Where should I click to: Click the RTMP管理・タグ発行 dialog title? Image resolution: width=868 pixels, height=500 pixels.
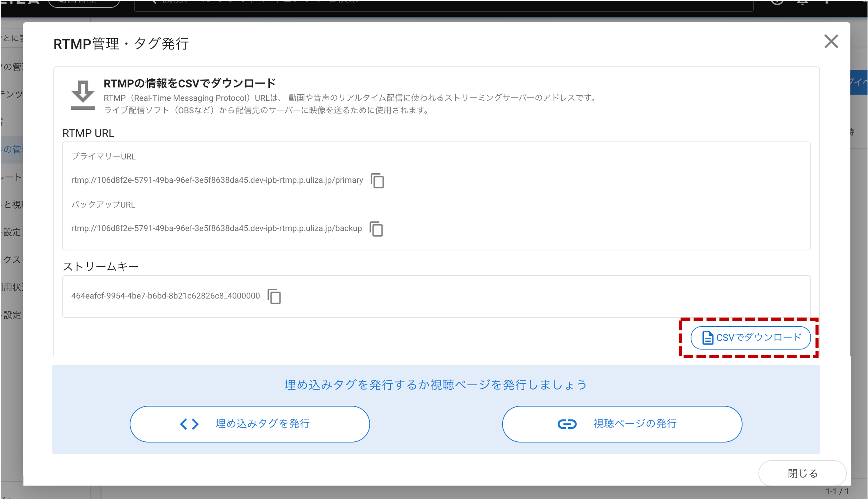click(121, 44)
